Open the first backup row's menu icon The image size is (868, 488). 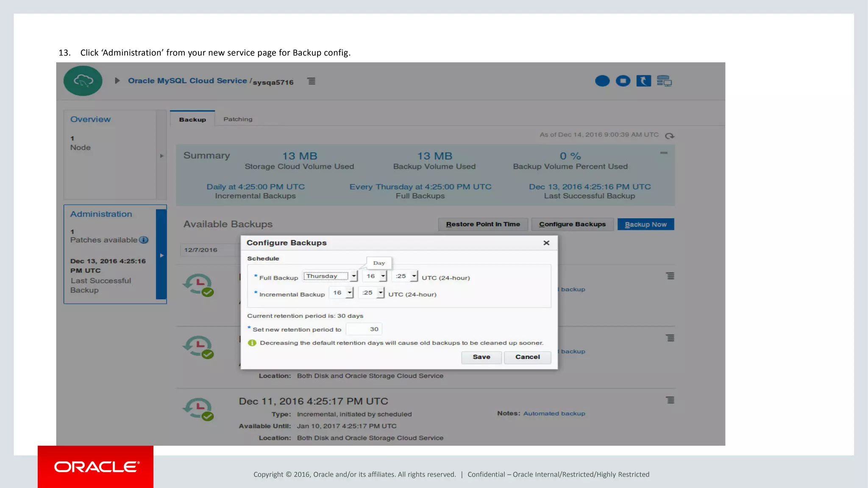point(670,276)
